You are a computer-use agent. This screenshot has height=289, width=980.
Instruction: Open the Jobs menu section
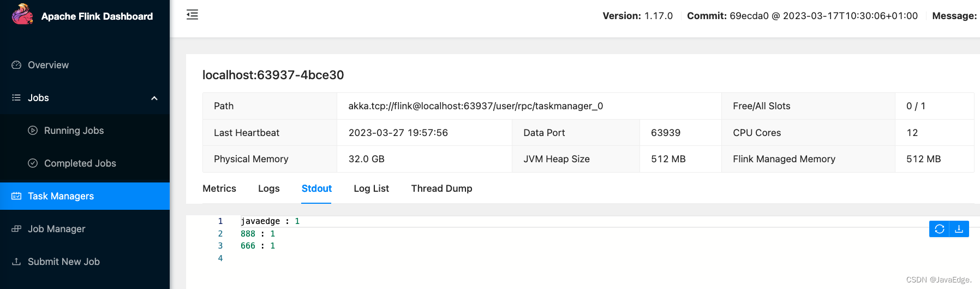point(38,98)
